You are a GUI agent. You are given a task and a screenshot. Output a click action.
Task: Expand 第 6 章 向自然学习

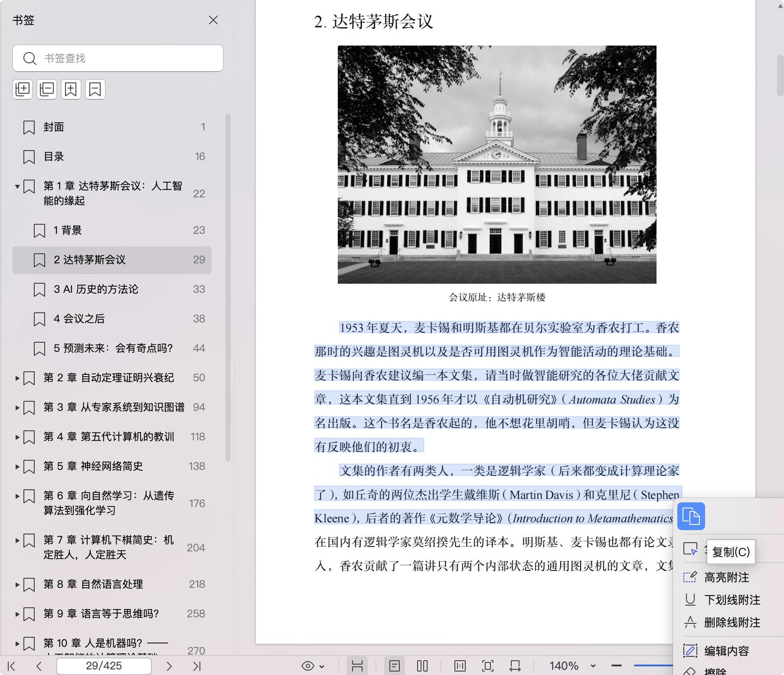[17, 496]
